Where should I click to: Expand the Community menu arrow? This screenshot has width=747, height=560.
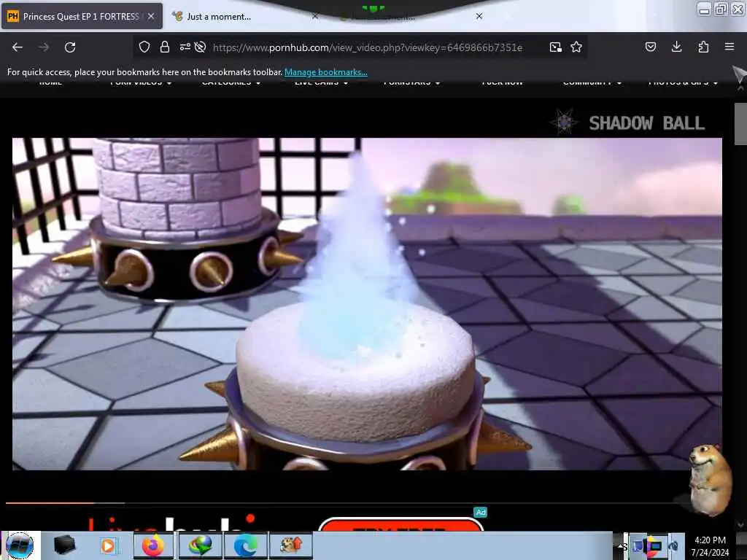(x=619, y=83)
